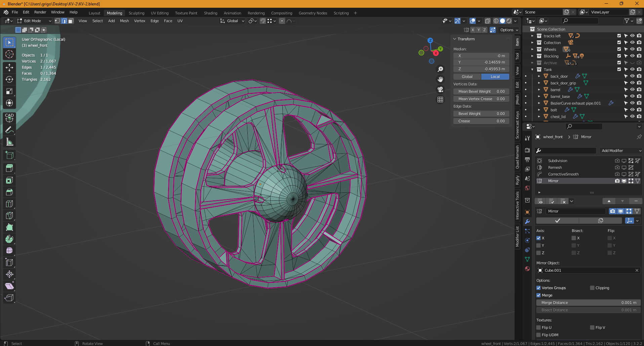Activate the Measure tool
This screenshot has height=346, width=644.
[x=9, y=142]
